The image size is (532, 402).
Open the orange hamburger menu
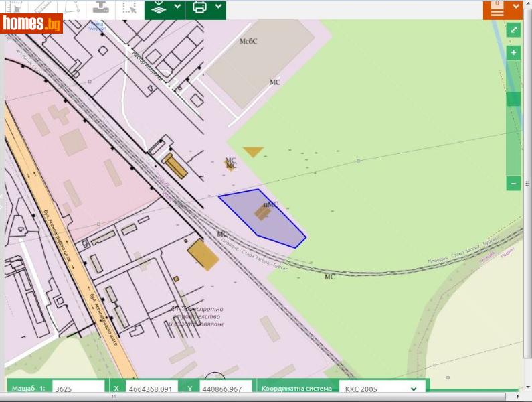[x=497, y=10]
